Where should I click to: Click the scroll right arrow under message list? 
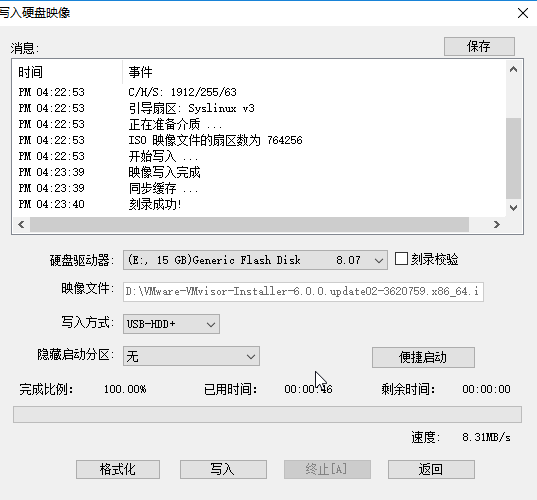point(497,225)
